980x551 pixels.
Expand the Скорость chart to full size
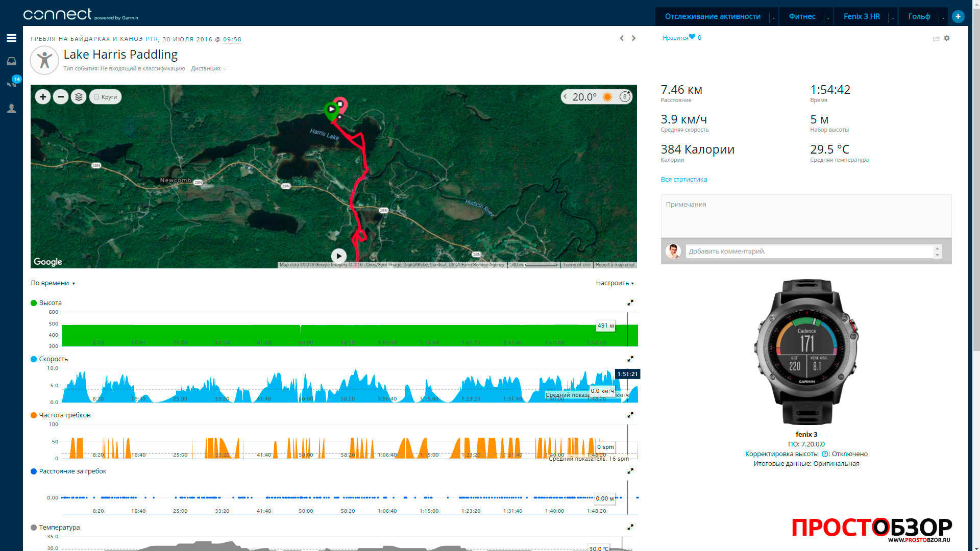[x=630, y=359]
